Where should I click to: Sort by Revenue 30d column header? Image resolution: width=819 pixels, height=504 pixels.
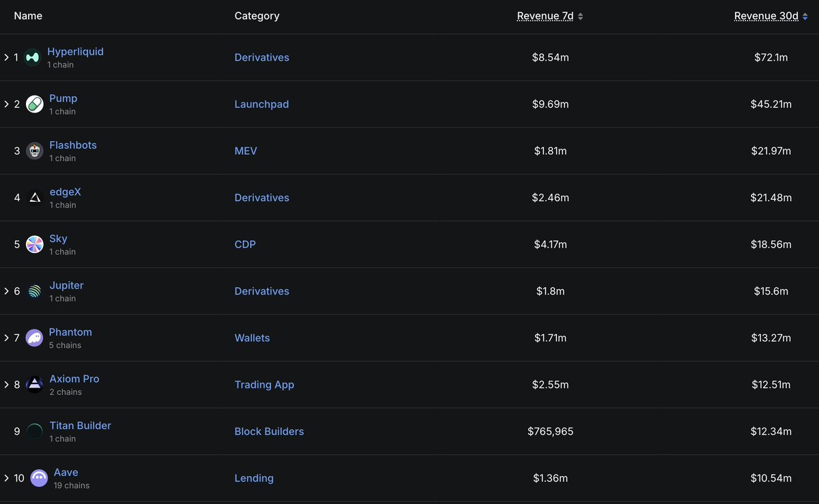point(766,16)
